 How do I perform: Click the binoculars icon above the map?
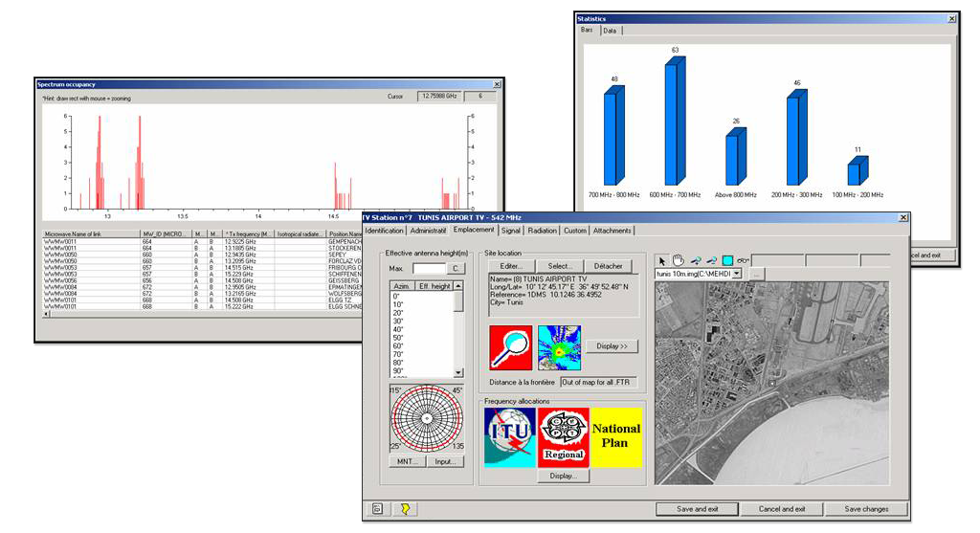tap(743, 260)
